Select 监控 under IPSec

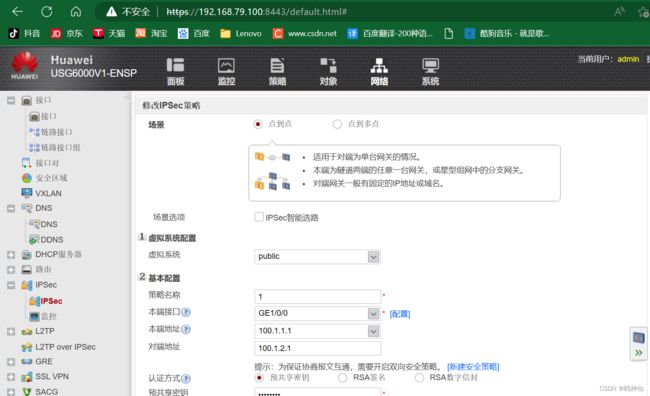click(43, 316)
